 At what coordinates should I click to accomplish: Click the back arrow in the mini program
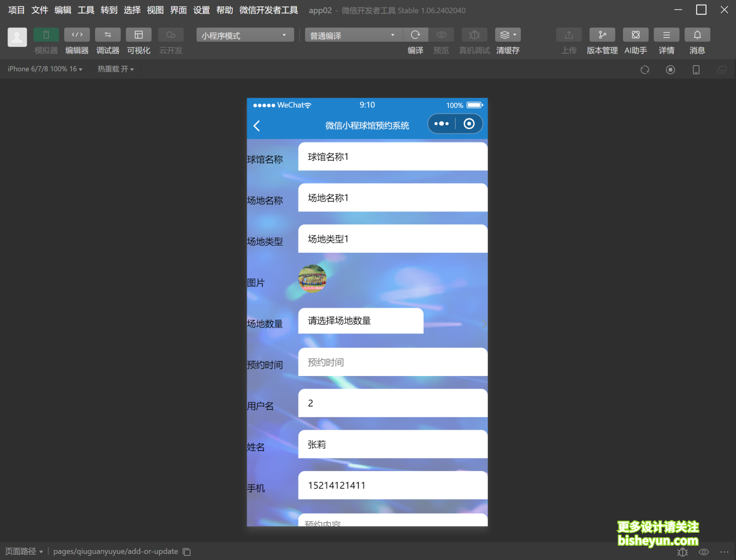point(257,125)
